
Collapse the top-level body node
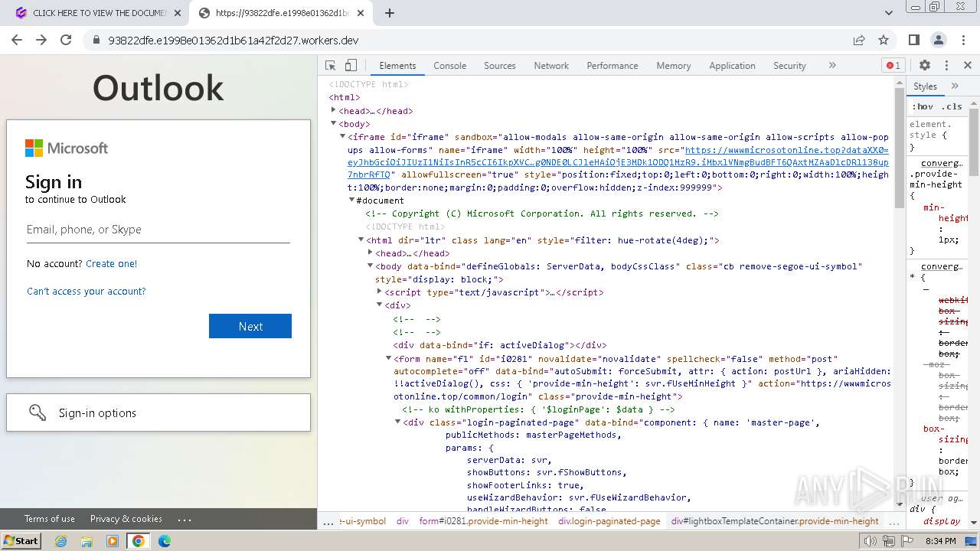[333, 123]
